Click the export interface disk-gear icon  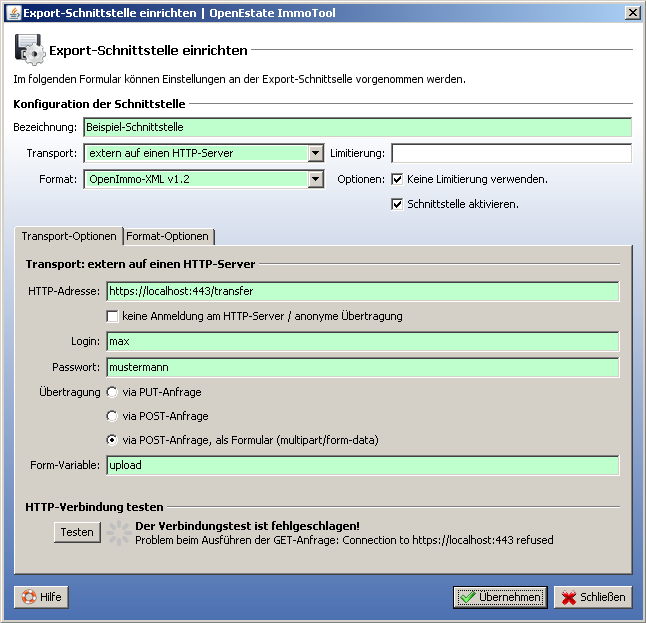(x=30, y=49)
